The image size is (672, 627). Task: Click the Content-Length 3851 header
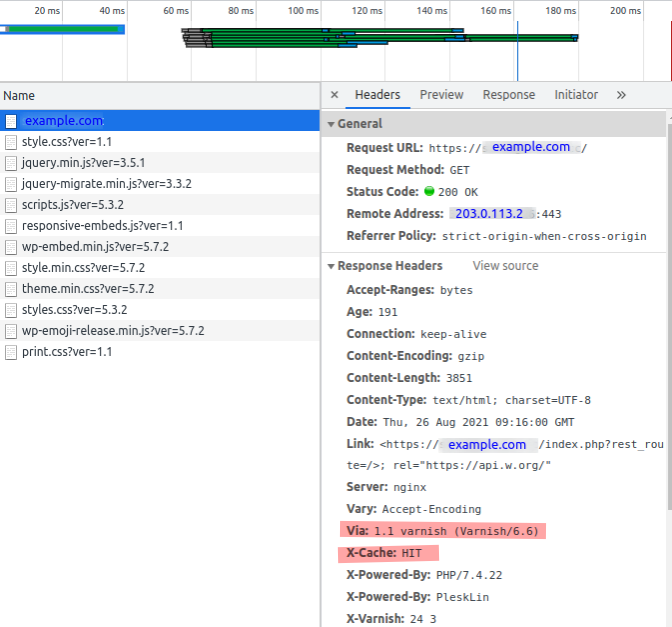(x=409, y=378)
